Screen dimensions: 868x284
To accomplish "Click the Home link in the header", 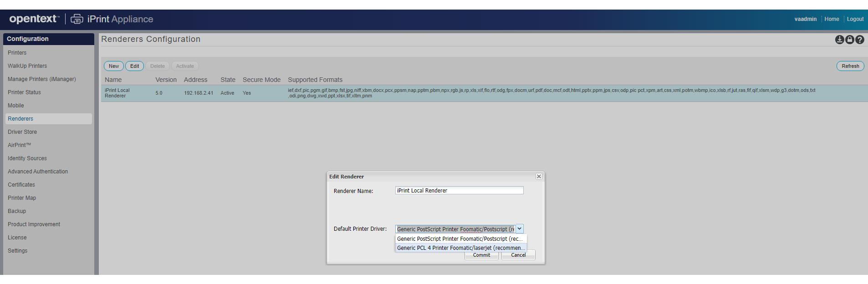I will [x=832, y=19].
